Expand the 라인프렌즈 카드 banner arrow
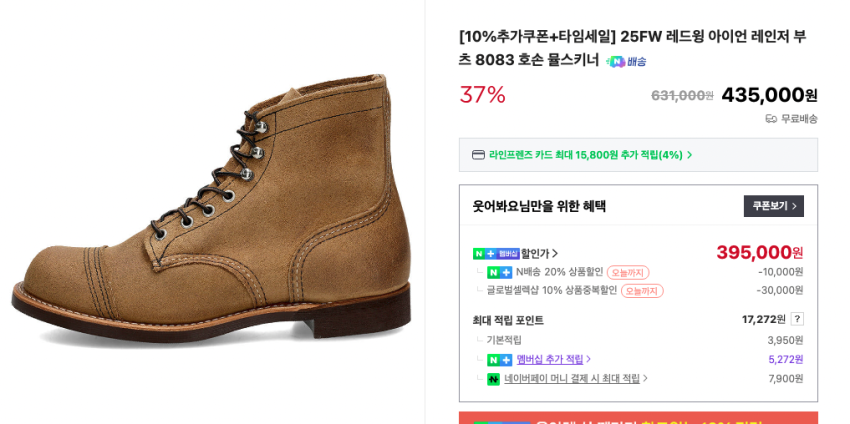The width and height of the screenshot is (850, 424). [690, 155]
